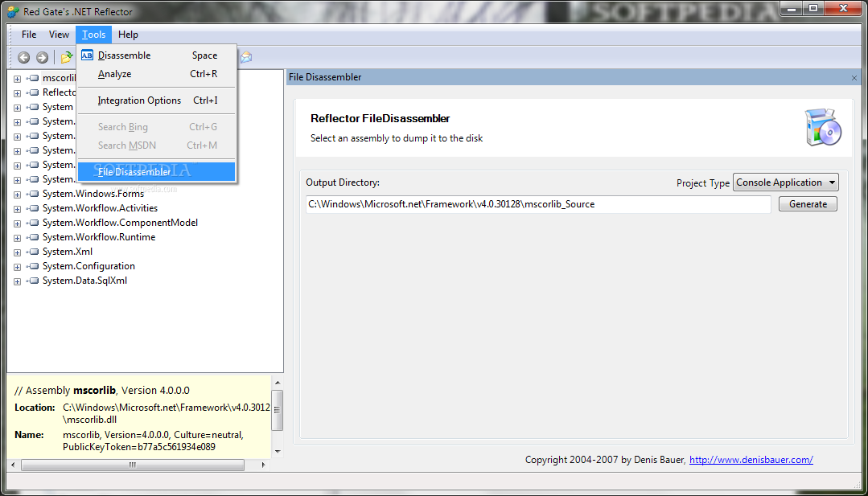Click the System.Configuration assembly icon
Viewport: 868px width, 496px height.
pos(33,266)
